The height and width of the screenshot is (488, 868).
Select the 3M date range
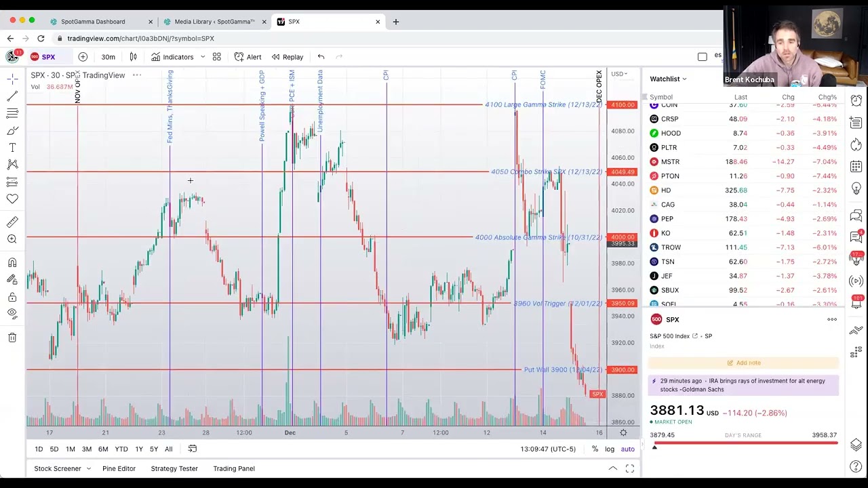(87, 449)
